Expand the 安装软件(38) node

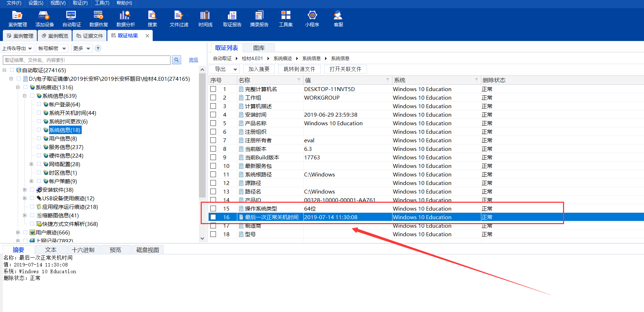tap(25, 190)
